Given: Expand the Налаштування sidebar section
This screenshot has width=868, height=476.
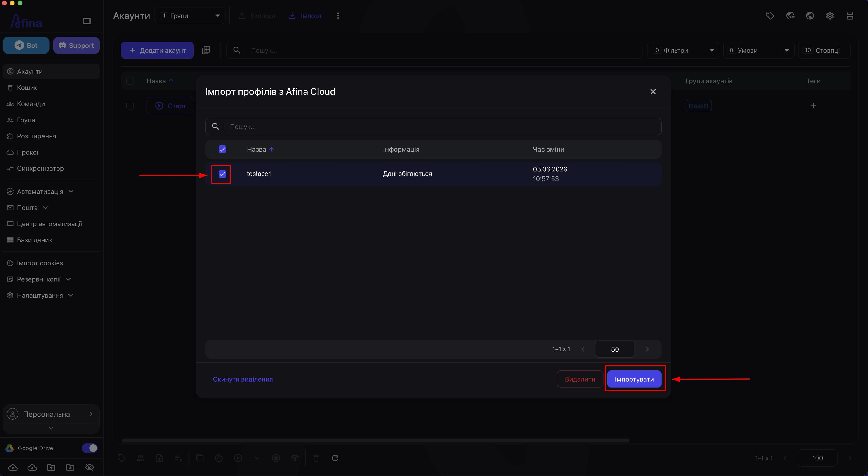Looking at the screenshot, I should (x=40, y=295).
